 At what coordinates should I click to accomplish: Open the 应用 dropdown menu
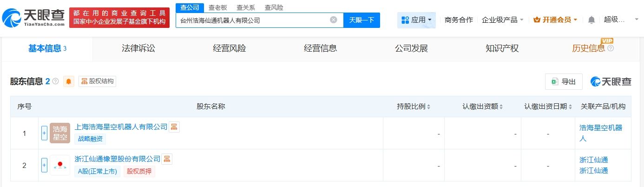coord(416,20)
